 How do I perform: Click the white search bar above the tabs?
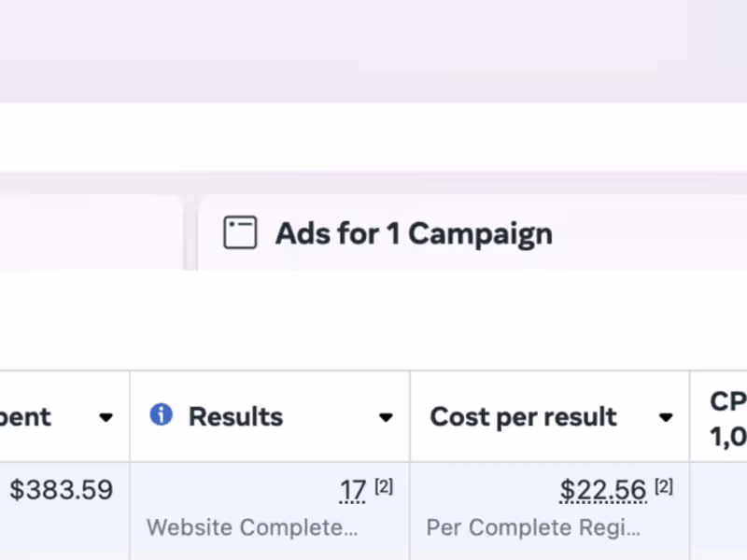(373, 136)
